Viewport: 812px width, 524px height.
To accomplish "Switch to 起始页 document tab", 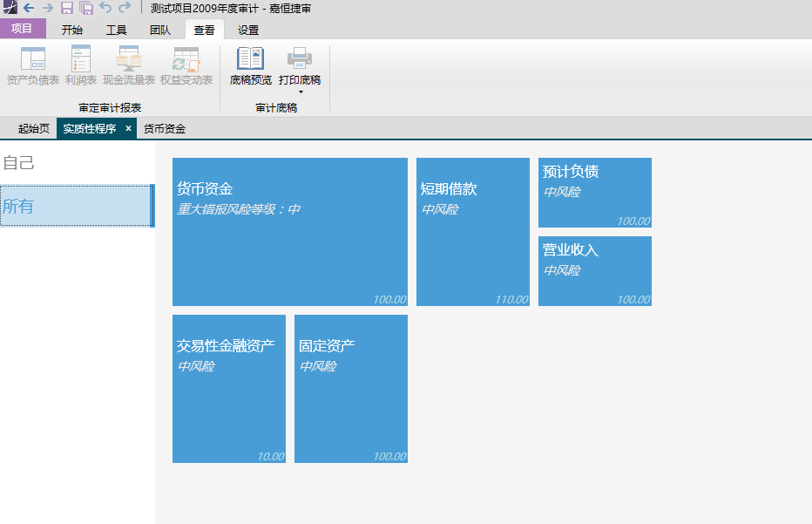I will click(x=34, y=128).
